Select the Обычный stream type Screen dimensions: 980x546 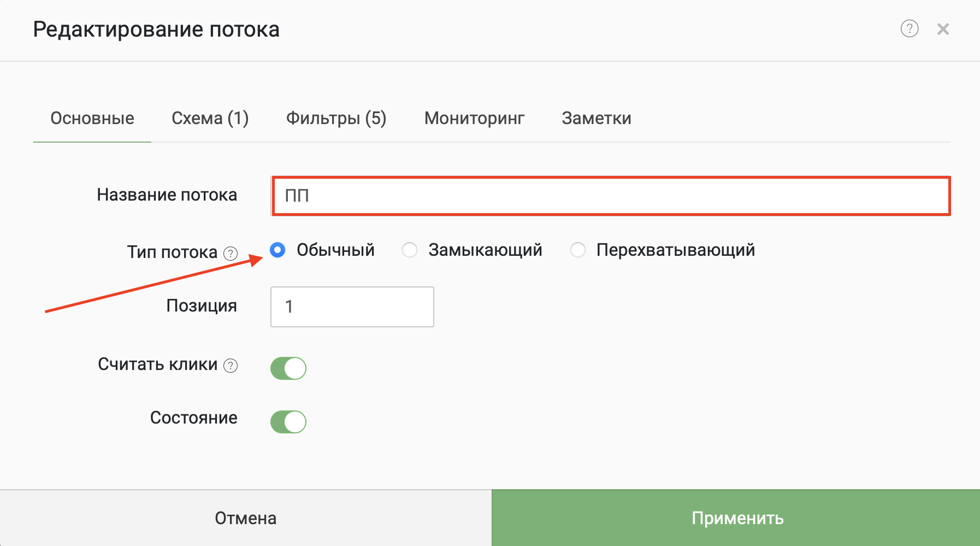click(x=278, y=250)
